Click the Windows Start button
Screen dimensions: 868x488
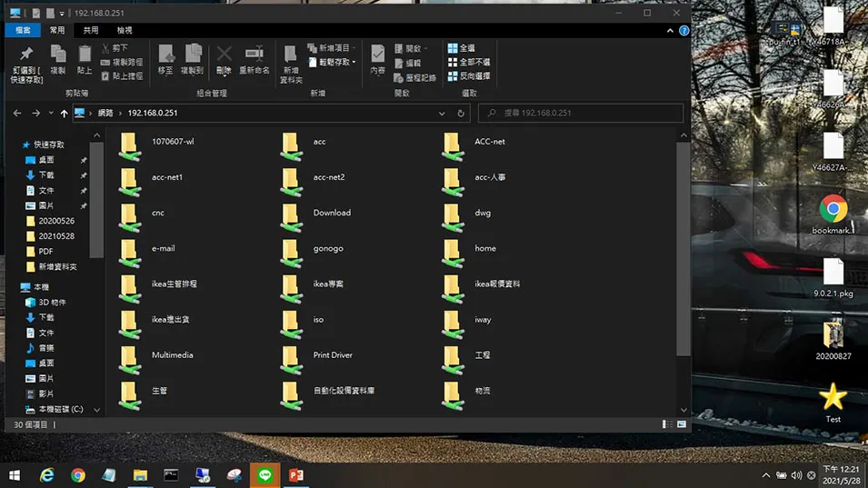pyautogui.click(x=15, y=474)
